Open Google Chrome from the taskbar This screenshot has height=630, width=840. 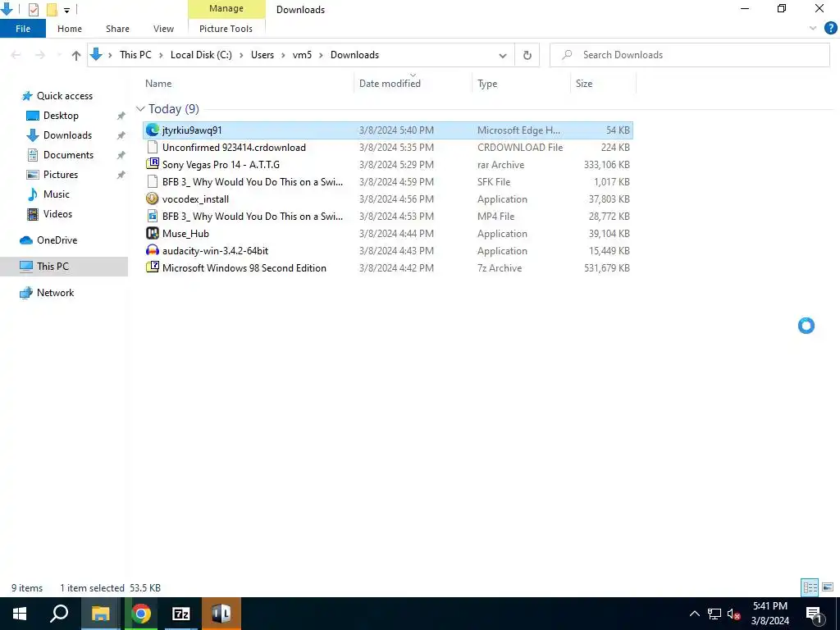click(141, 614)
